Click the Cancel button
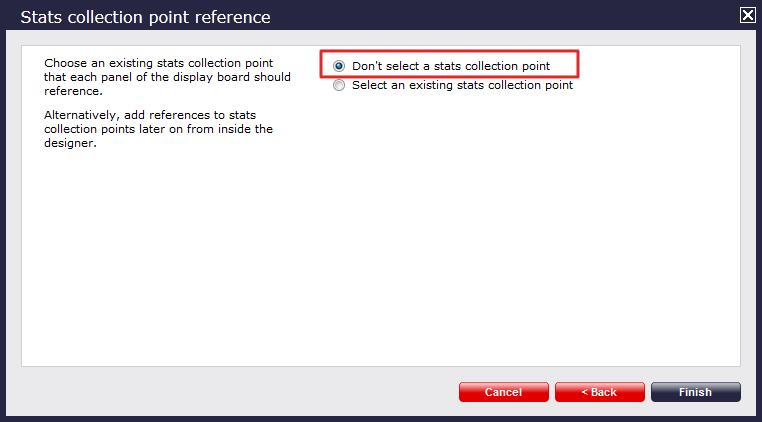This screenshot has height=422, width=762. [503, 392]
